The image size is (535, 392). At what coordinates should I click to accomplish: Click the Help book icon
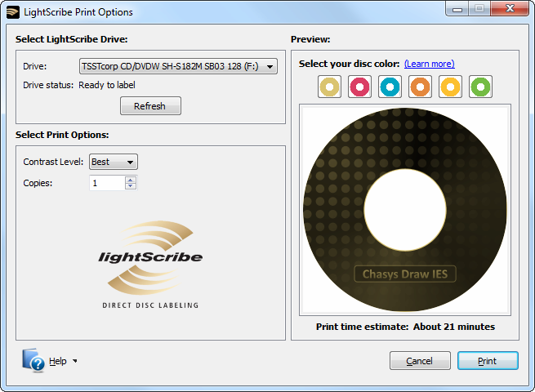(x=33, y=360)
